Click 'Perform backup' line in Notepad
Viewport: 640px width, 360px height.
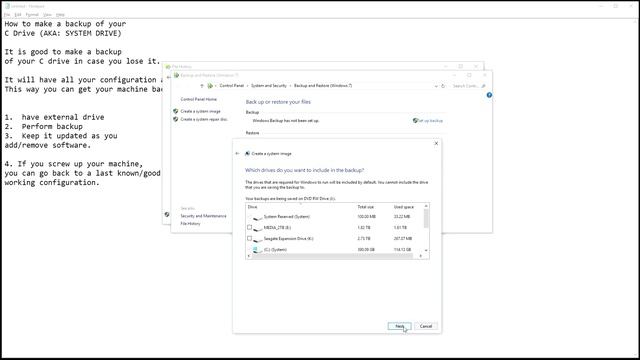52,127
